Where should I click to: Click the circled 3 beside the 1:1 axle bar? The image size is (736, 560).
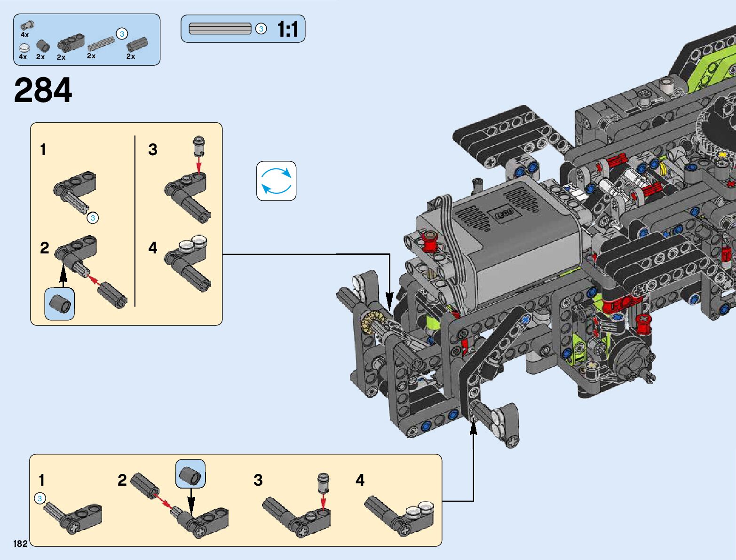261,29
